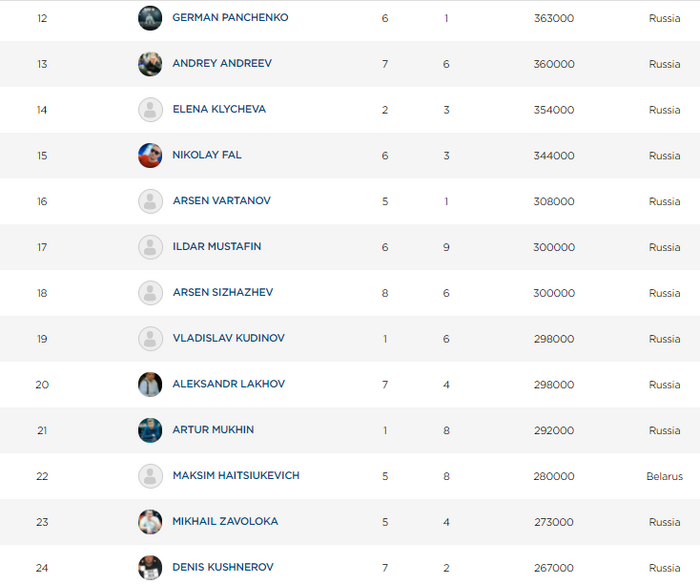Click the NIKOLAY FAL name link
This screenshot has width=700, height=584.
click(x=207, y=155)
